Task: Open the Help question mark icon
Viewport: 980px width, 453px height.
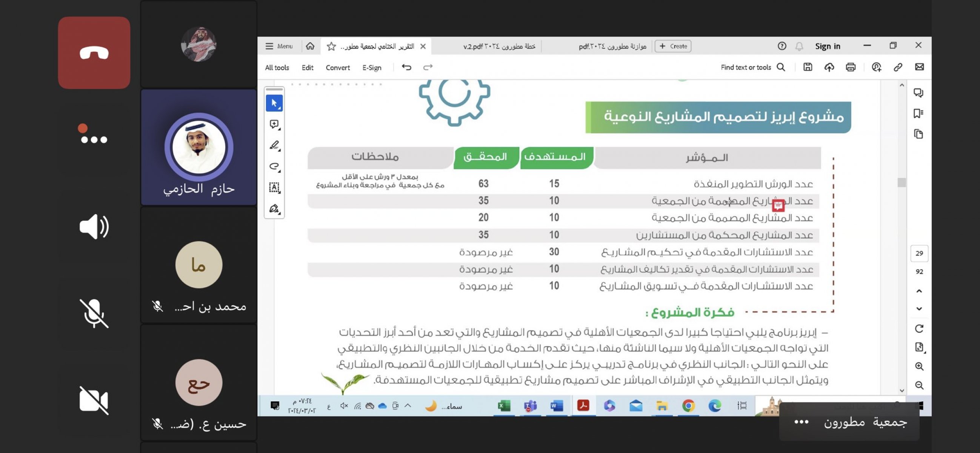Action: tap(782, 46)
